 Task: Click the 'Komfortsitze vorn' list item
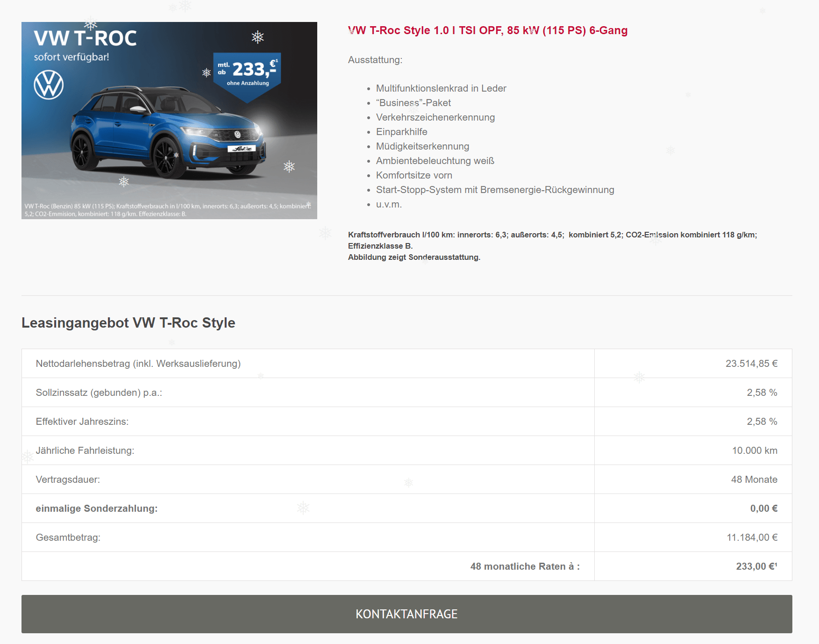point(414,175)
